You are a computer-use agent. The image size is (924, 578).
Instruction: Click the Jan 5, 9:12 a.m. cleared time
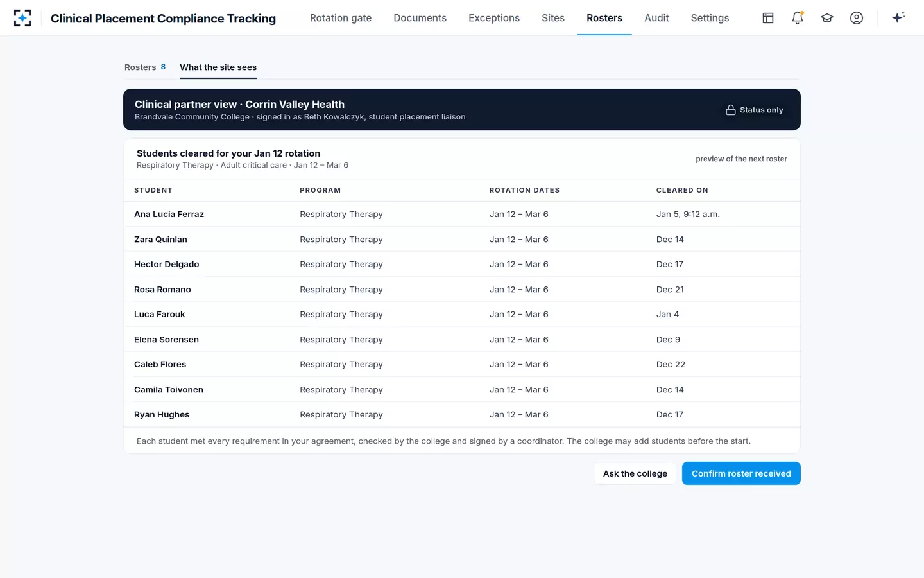tap(688, 215)
